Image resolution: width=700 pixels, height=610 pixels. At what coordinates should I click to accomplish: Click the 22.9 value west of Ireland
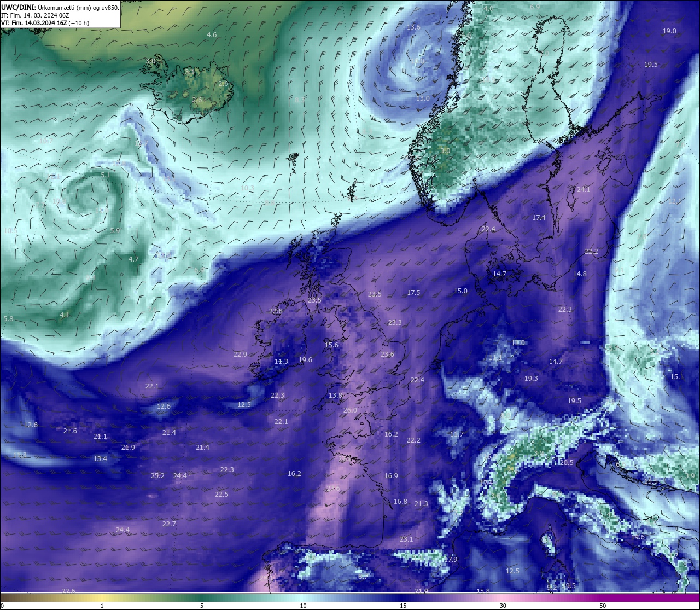(240, 354)
